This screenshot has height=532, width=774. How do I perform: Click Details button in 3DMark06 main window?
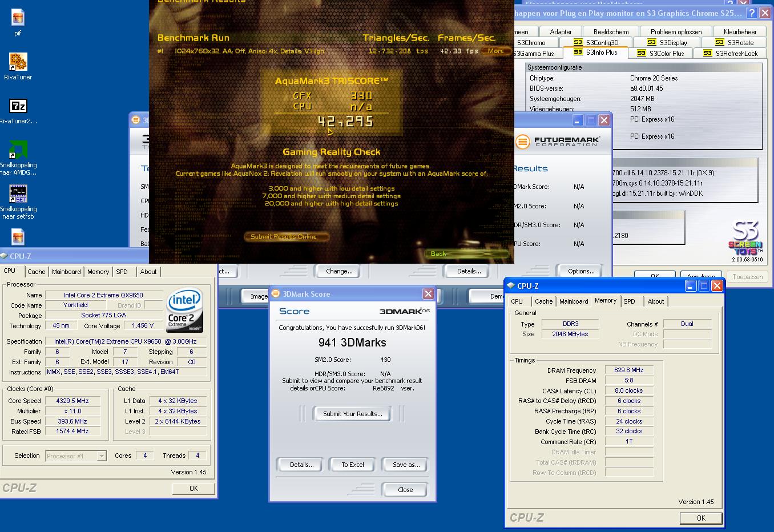click(469, 271)
